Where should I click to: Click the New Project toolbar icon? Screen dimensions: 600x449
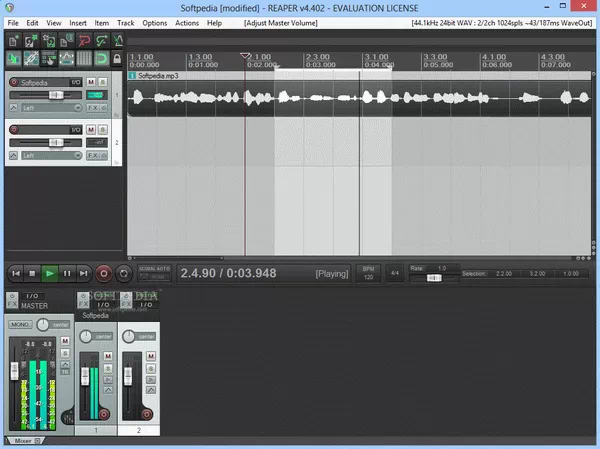tap(13, 40)
